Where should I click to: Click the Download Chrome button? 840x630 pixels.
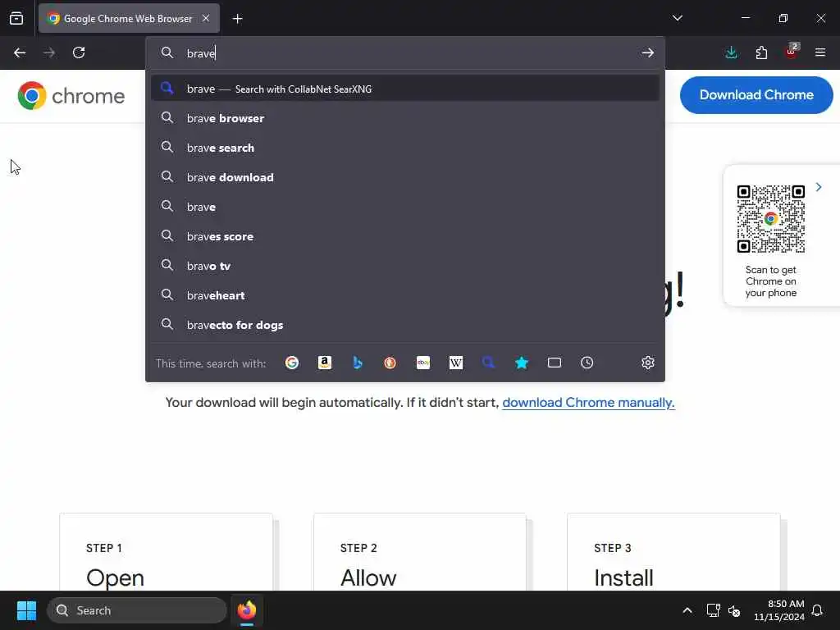click(756, 95)
